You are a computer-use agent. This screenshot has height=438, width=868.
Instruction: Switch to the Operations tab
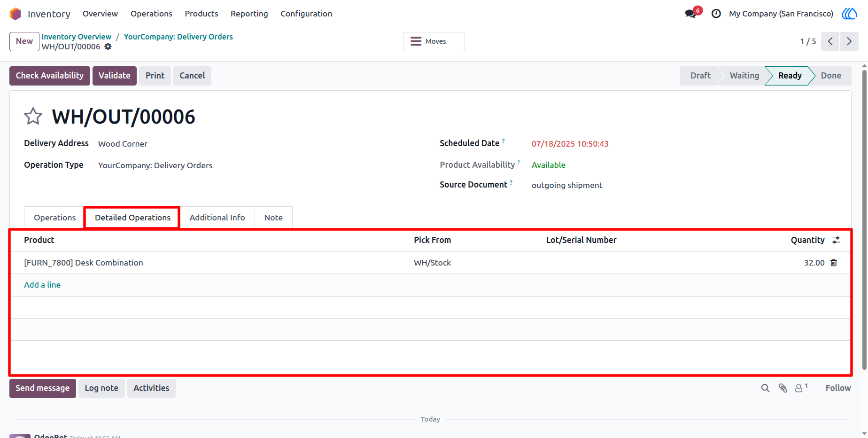click(x=54, y=218)
